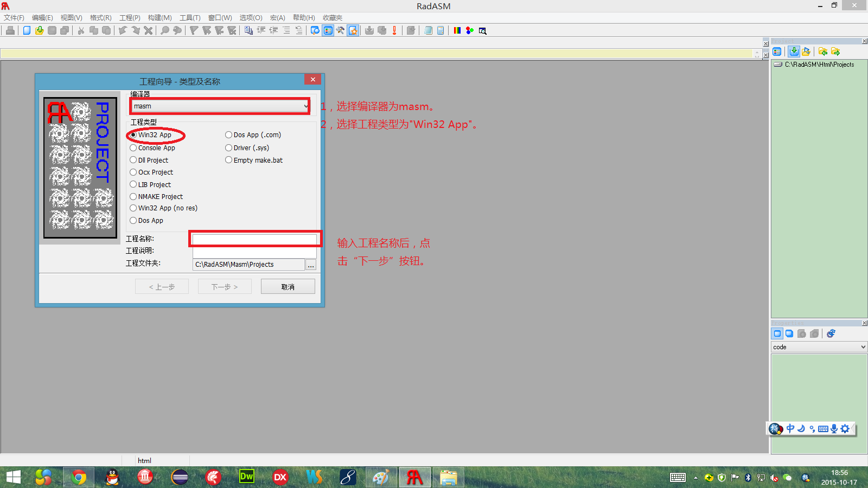The width and height of the screenshot is (868, 488).
Task: Click the Find magnifier toolbar icon
Action: coord(165,30)
